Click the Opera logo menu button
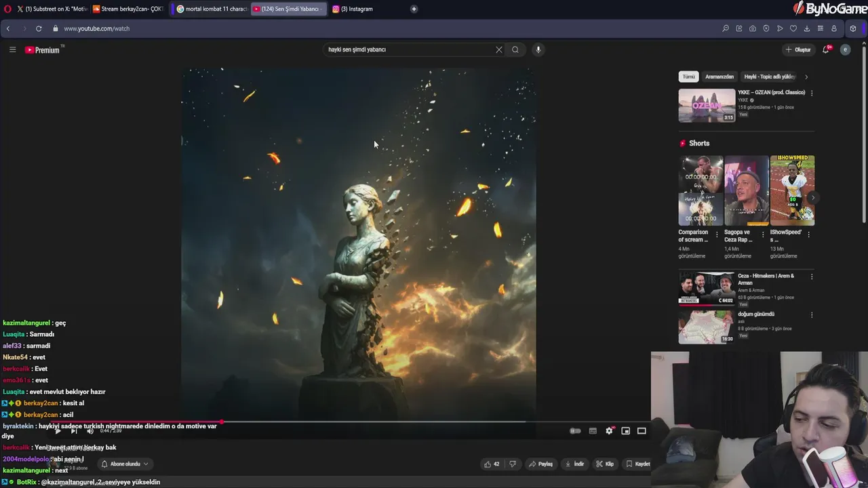Viewport: 868px width, 488px height. (7, 9)
